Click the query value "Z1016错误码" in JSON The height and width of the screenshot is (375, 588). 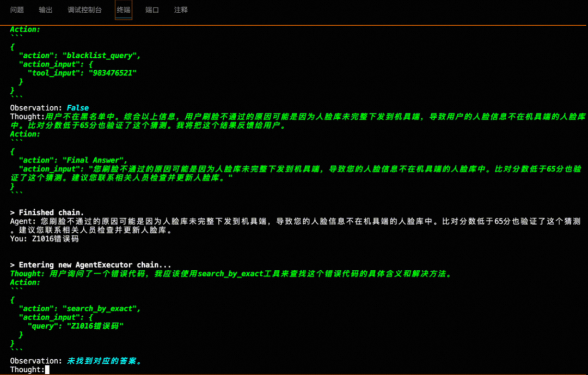point(95,326)
